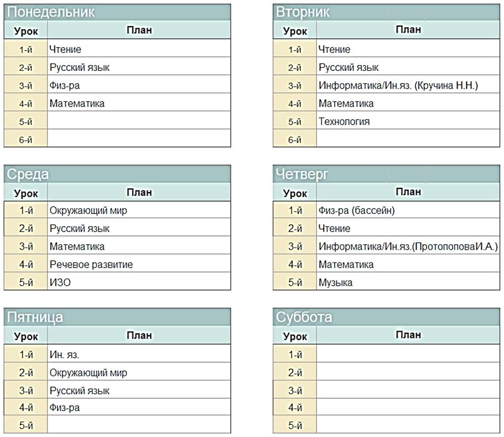Click the Суббота day header
Viewport: 504px width, 437px height.
click(x=386, y=317)
